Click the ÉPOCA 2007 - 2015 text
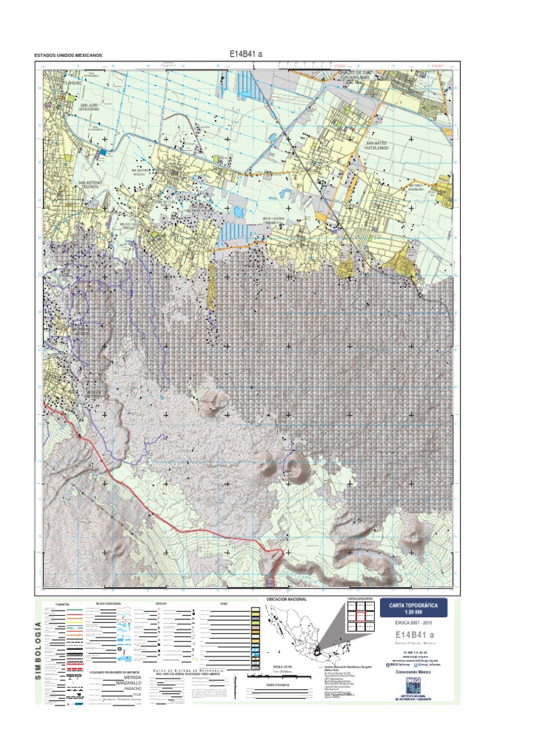The width and height of the screenshot is (560, 747). pyautogui.click(x=414, y=623)
